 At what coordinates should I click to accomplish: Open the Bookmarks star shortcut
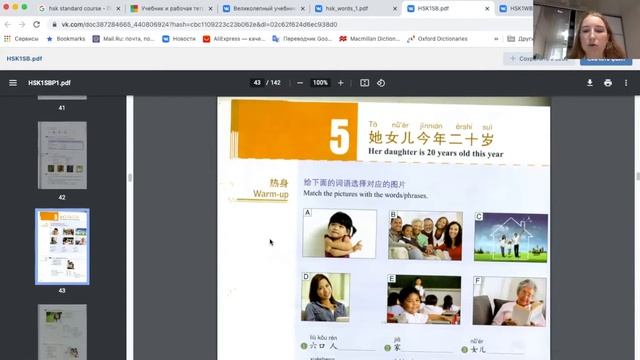pyautogui.click(x=66, y=39)
